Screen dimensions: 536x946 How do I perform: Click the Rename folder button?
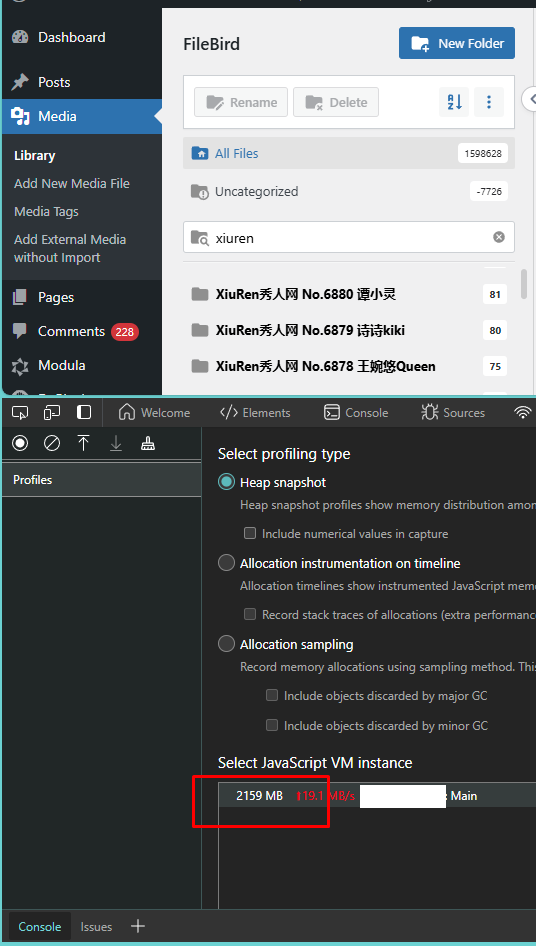click(x=241, y=103)
